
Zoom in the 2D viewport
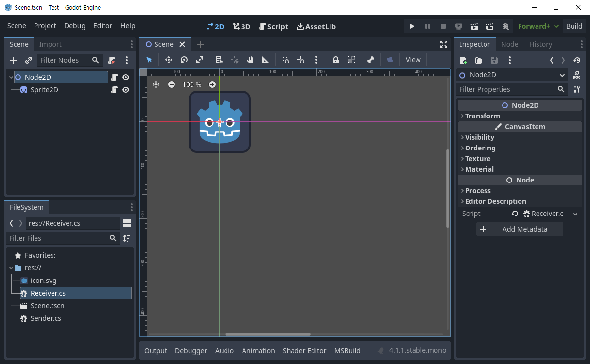click(x=212, y=84)
